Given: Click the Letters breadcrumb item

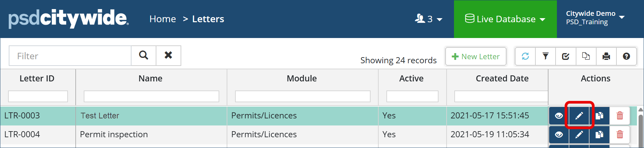Looking at the screenshot, I should pos(208,19).
